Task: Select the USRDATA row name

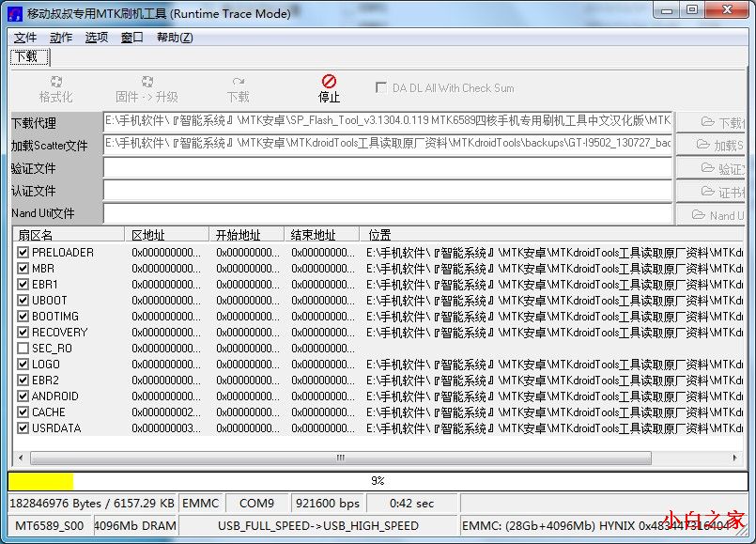Action: [56, 427]
